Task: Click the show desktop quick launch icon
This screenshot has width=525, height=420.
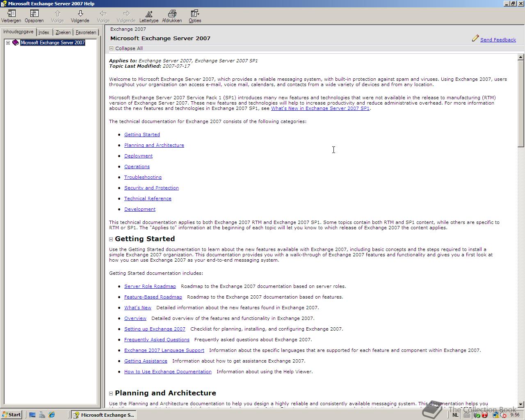Action: pos(32,415)
